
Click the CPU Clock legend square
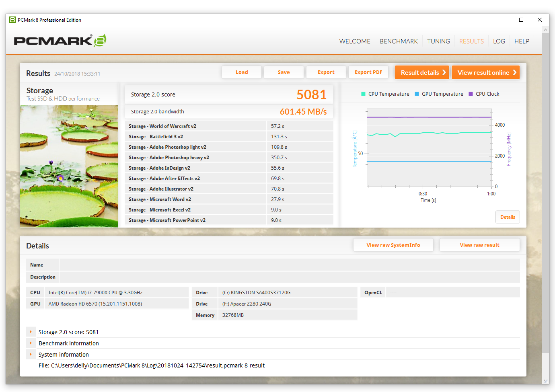tap(471, 94)
